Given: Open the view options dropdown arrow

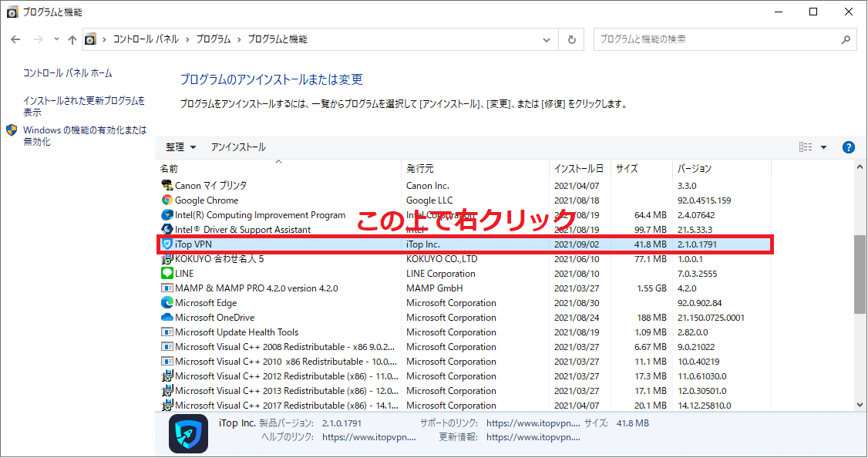Looking at the screenshot, I should (x=824, y=147).
